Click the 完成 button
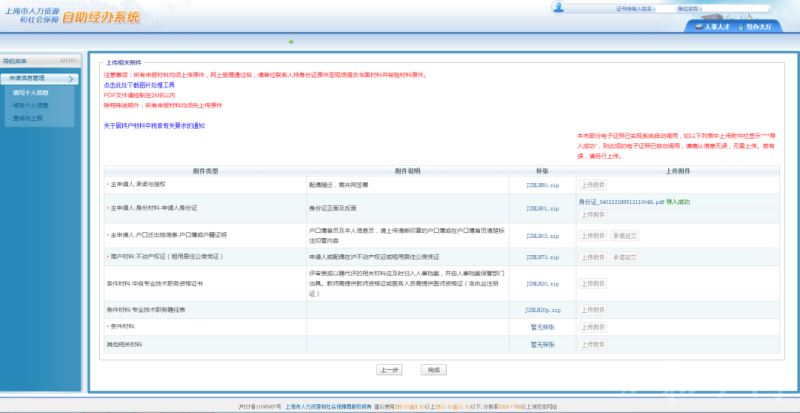The height and width of the screenshot is (413, 800). [432, 370]
